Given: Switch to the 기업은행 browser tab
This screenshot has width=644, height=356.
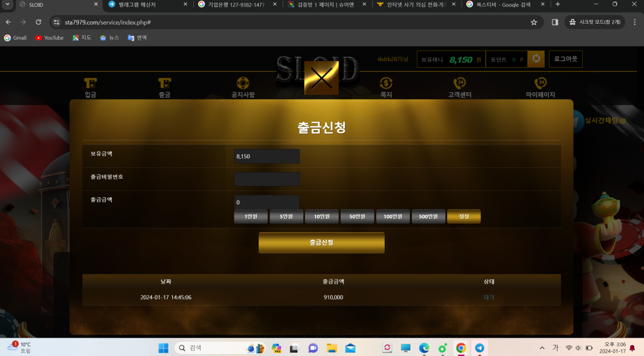Looking at the screenshot, I should pos(236,5).
